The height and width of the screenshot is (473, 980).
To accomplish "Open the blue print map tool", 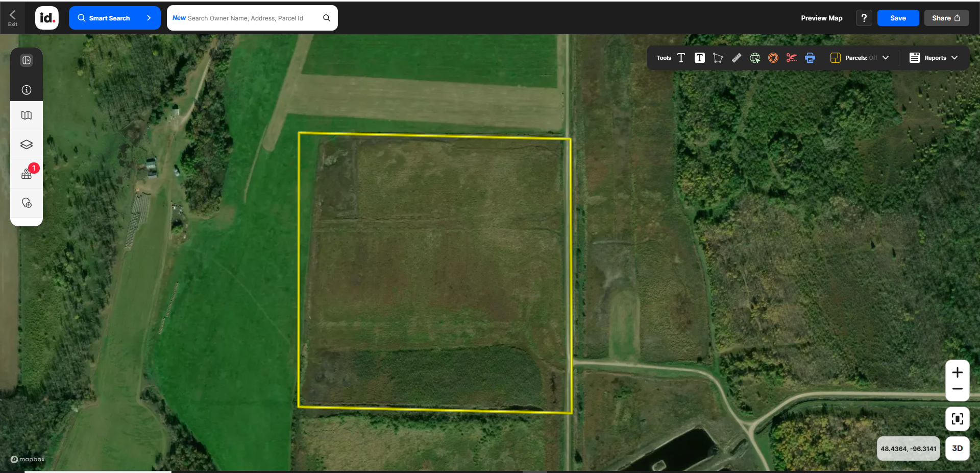I will (x=810, y=58).
